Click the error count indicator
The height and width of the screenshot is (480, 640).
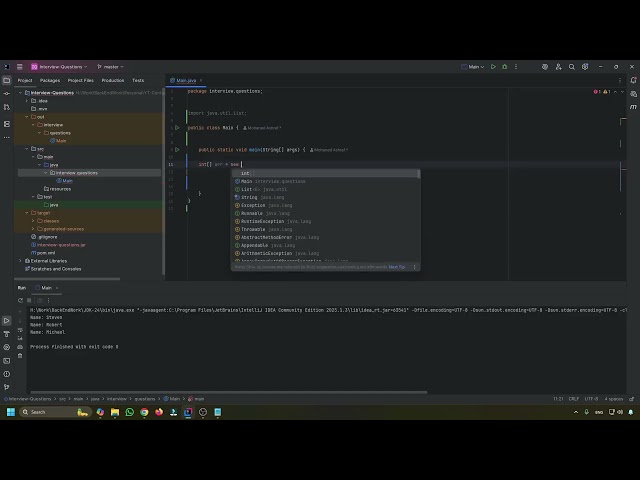click(x=597, y=92)
